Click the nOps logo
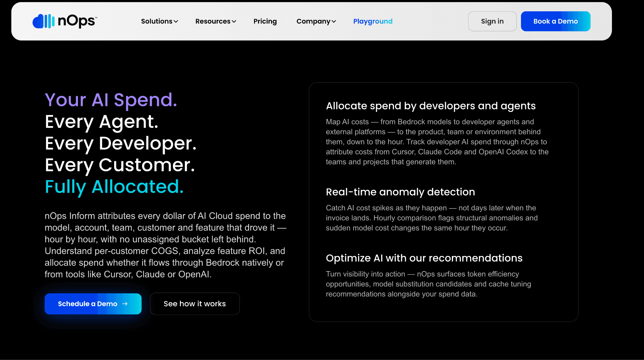Screen dimensions: 644x360 (x=65, y=21)
